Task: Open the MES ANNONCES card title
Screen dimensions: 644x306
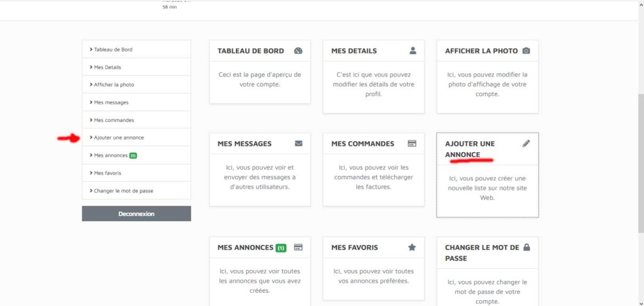Action: tap(245, 248)
